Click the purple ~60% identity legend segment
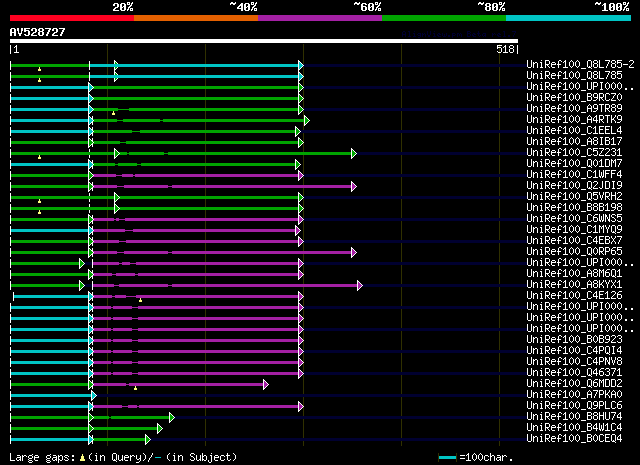Viewport: 640px width, 465px height. pyautogui.click(x=320, y=18)
